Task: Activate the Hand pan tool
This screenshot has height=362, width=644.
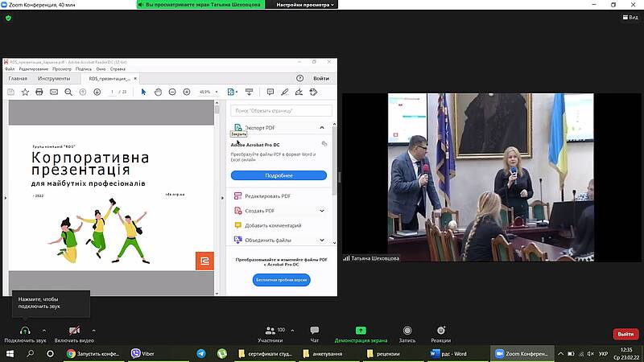Action: [158, 92]
